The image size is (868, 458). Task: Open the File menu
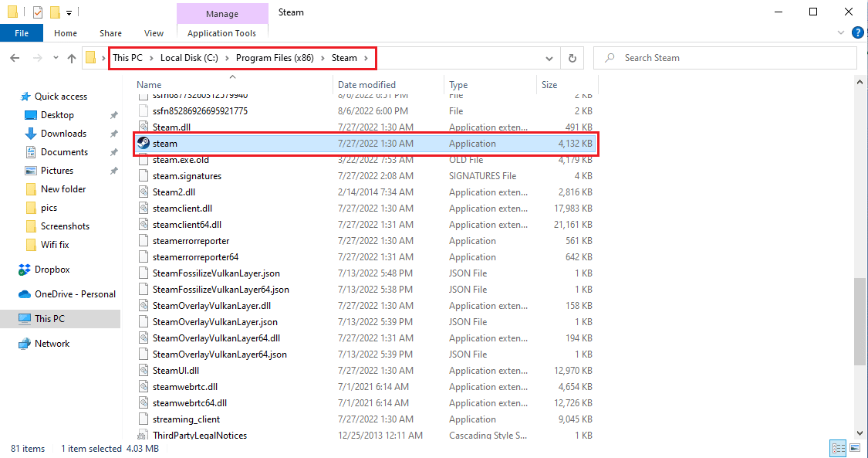(22, 33)
